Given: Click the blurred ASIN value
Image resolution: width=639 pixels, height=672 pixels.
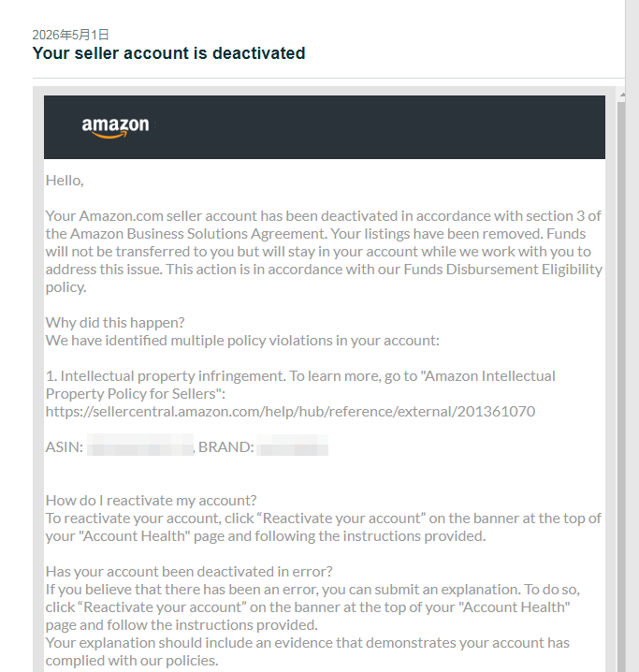Looking at the screenshot, I should (x=140, y=445).
